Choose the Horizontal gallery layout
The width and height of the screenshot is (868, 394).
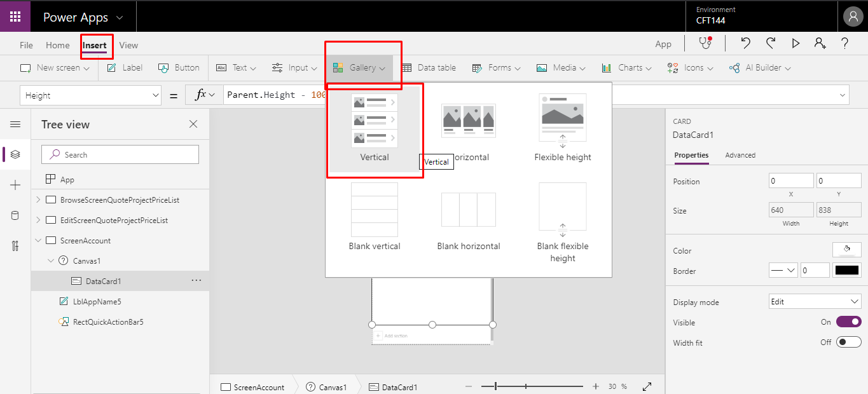point(469,128)
